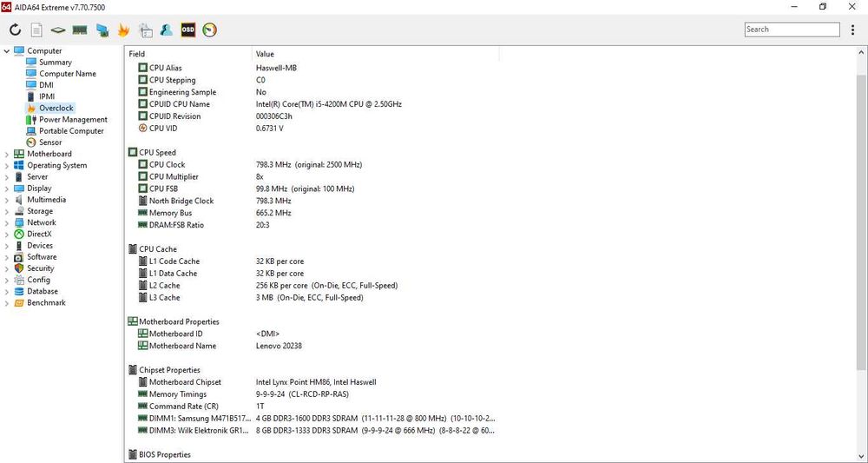The image size is (868, 463).
Task: Expand the Storage tree node
Action: pos(7,212)
